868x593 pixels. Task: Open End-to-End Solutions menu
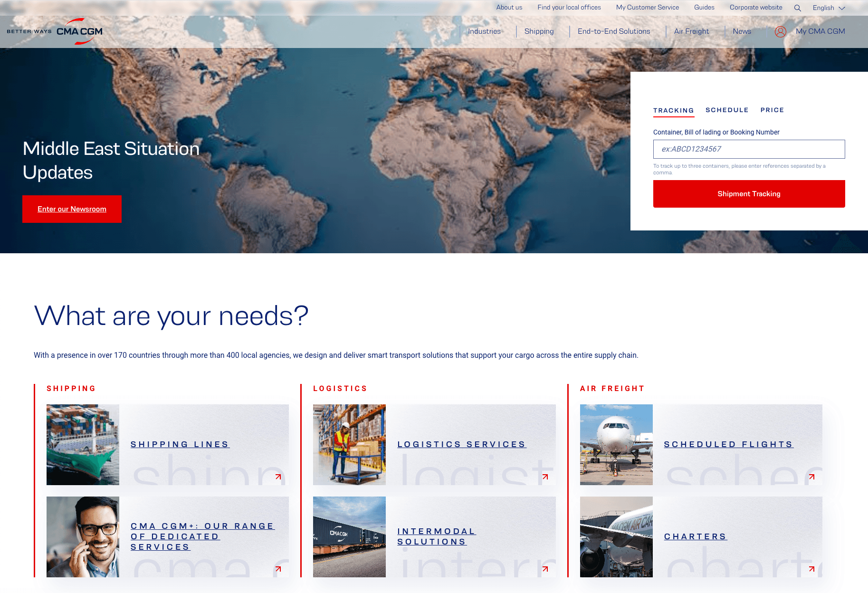pos(614,31)
